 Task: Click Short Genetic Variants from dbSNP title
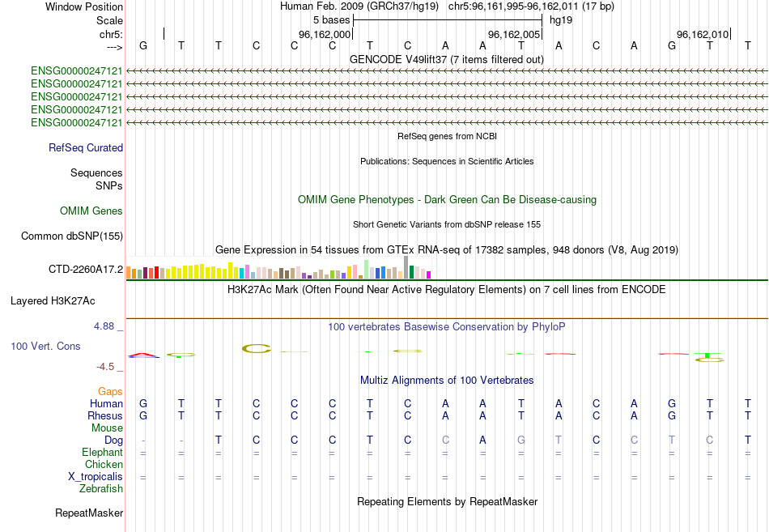[x=447, y=224]
